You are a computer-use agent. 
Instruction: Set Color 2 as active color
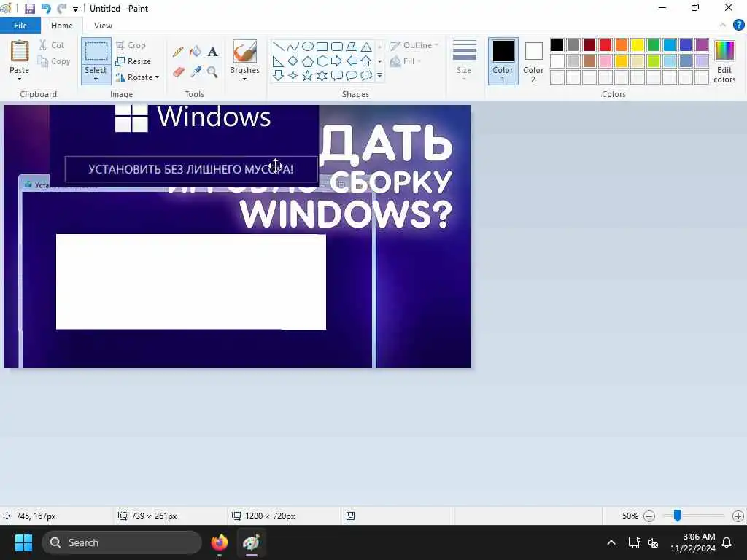(533, 61)
